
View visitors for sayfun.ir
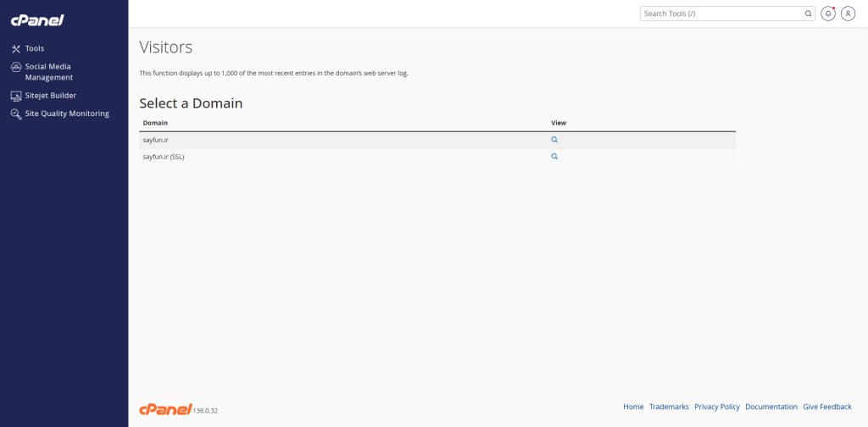(554, 140)
